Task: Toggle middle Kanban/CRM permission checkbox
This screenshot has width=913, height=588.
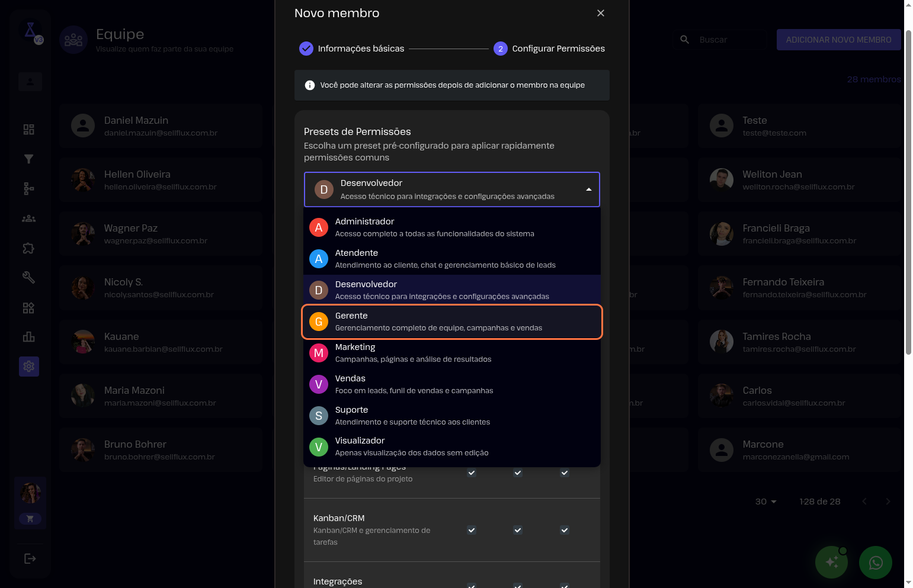Action: (x=518, y=530)
